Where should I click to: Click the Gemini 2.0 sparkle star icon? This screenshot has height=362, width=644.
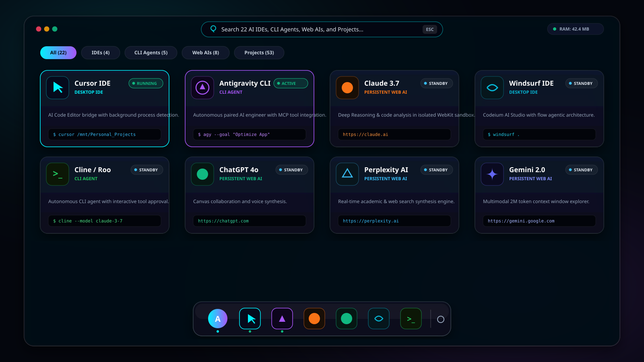(492, 174)
